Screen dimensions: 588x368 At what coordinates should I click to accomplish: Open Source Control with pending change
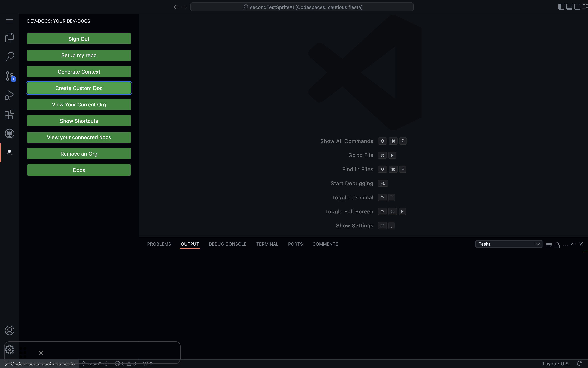click(9, 76)
